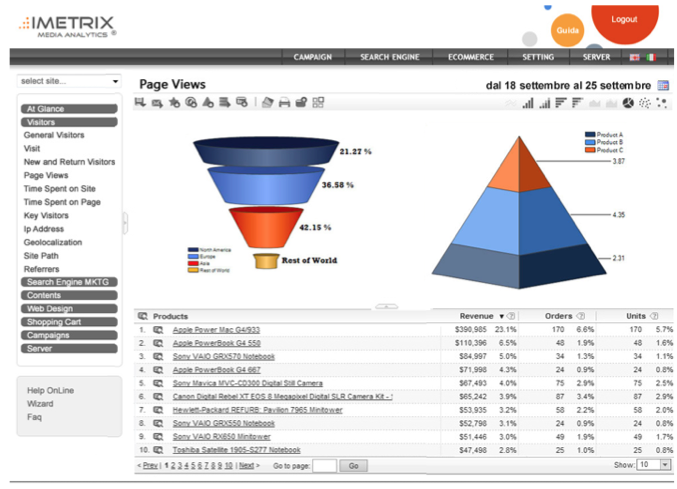Click the star bookmark toolbar icon
Screen dimensions: 677x489
point(174,102)
